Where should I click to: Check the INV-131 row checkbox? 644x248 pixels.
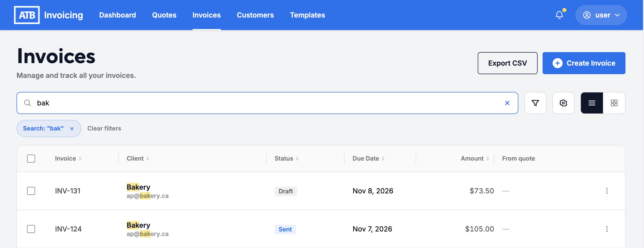coord(31,191)
